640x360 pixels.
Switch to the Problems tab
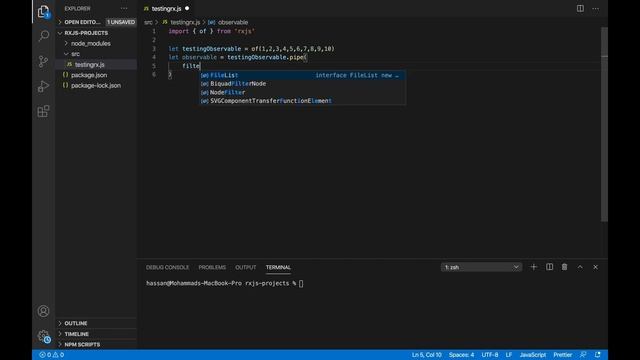[x=212, y=267]
